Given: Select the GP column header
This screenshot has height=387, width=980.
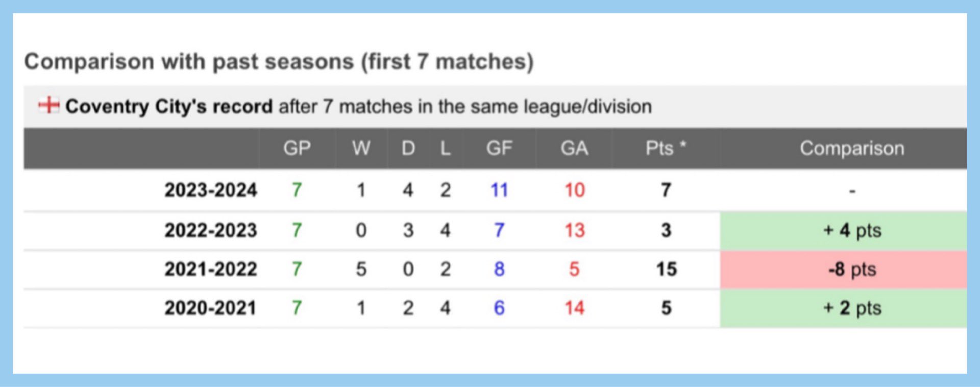Looking at the screenshot, I should coord(297,149).
